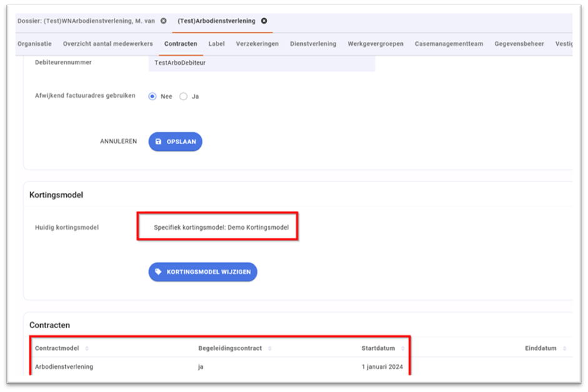Viewport: 588px width, 392px height.
Task: Click the '1 januari 2024' start date cell
Action: (382, 367)
